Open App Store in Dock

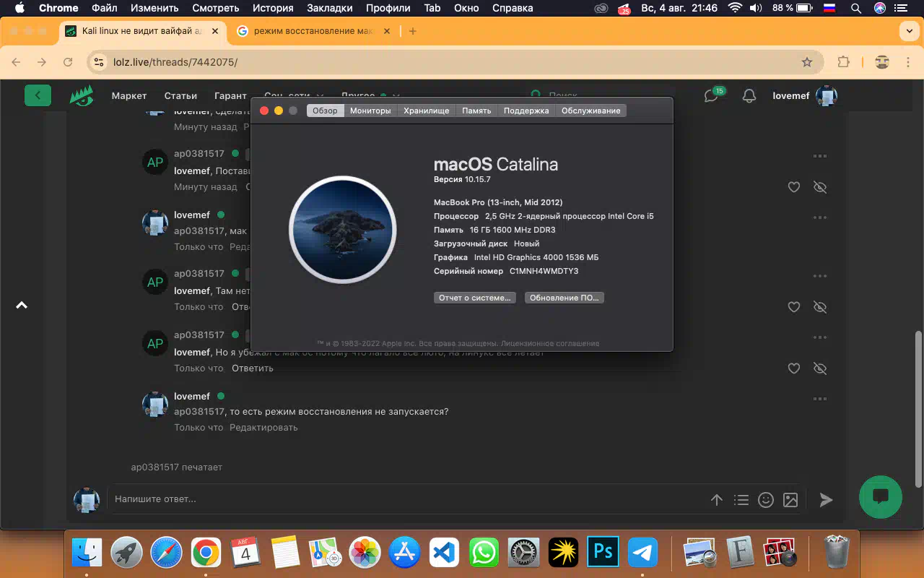tap(404, 553)
